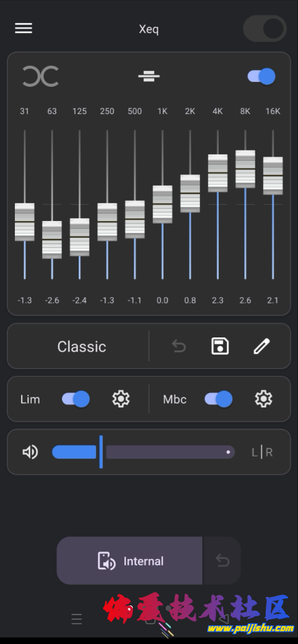Turn off the Mbc toggle

click(219, 399)
